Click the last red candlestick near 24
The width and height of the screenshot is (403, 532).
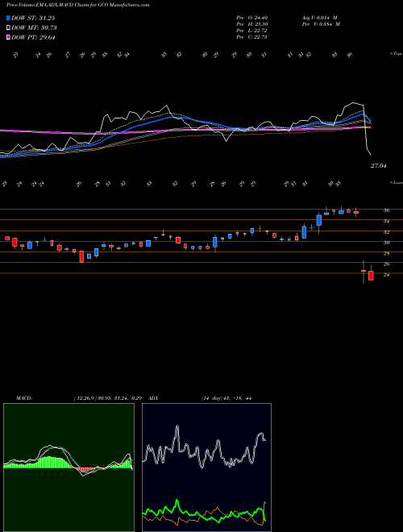click(x=371, y=275)
